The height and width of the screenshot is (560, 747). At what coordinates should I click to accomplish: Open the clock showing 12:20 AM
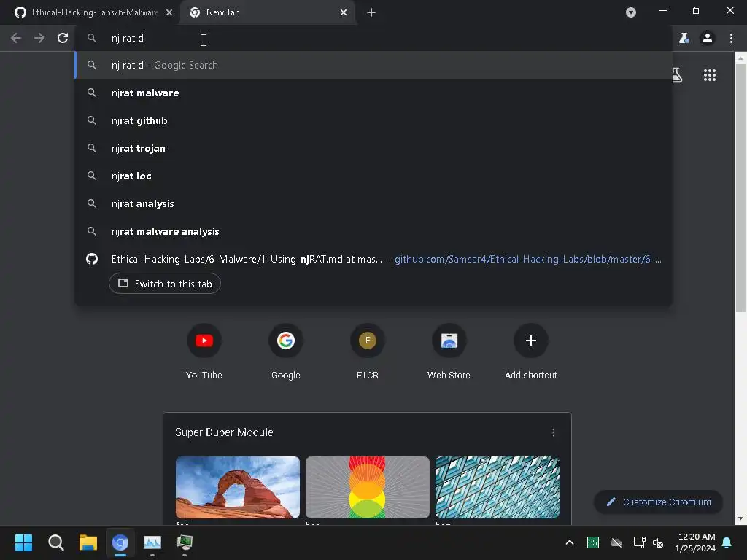tap(695, 542)
